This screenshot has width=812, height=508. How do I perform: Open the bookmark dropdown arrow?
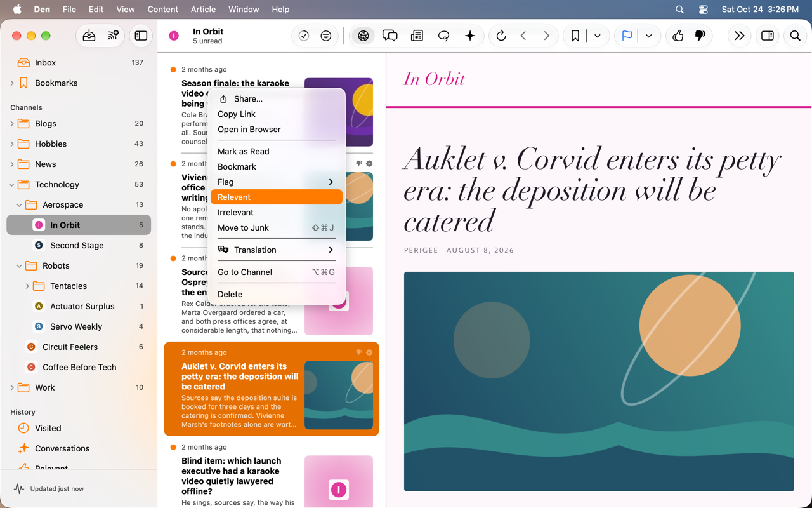[x=598, y=36]
